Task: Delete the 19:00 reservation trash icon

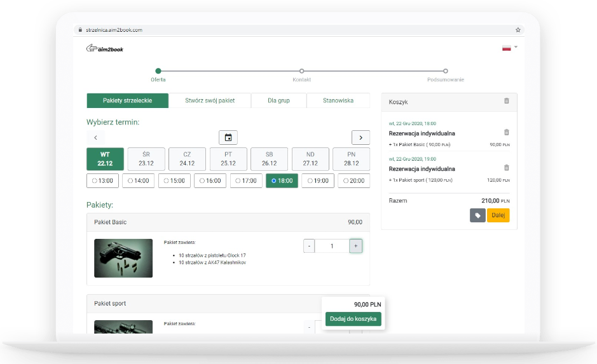Action: [x=506, y=168]
